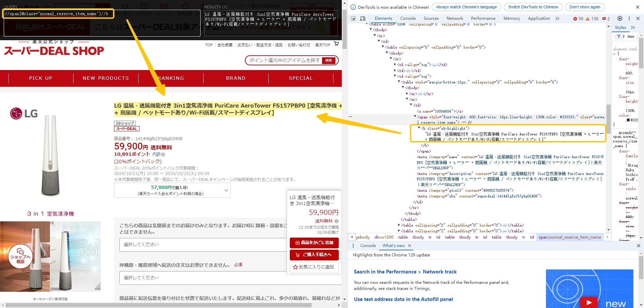Show more DevTools tabs chevron
The image size is (644, 308).
click(557, 18)
